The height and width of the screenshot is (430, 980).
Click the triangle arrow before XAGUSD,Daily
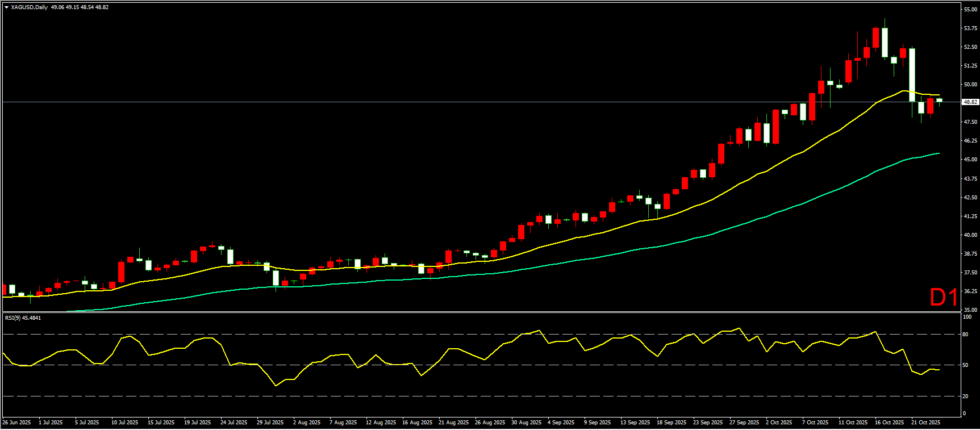click(x=6, y=7)
